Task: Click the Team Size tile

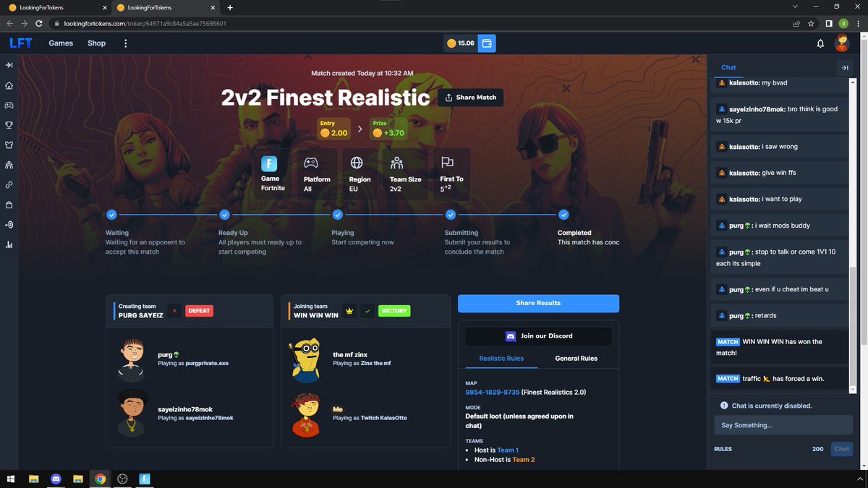Action: coord(405,174)
